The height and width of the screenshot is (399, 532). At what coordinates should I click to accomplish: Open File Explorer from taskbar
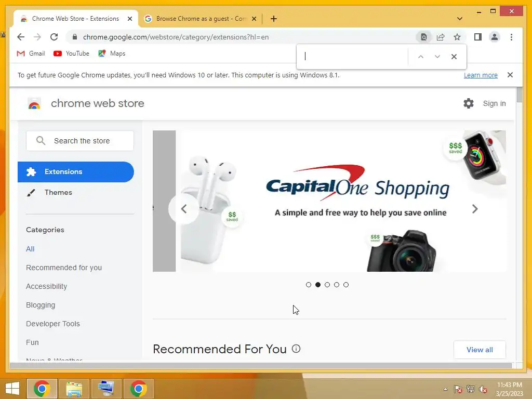click(x=74, y=389)
